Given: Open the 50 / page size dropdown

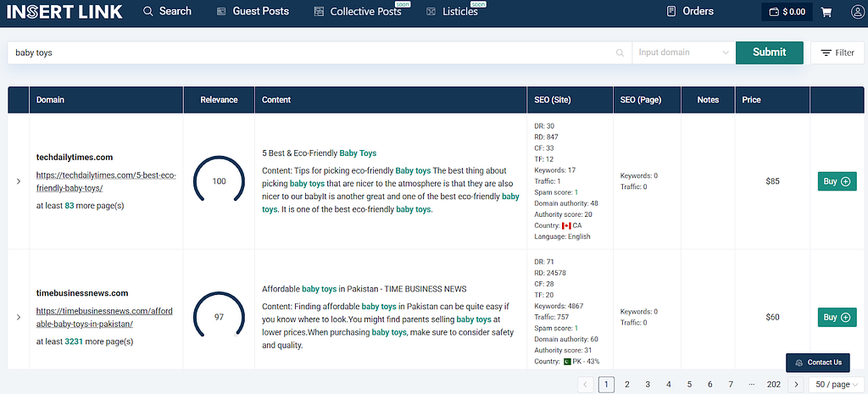Looking at the screenshot, I should [x=837, y=384].
